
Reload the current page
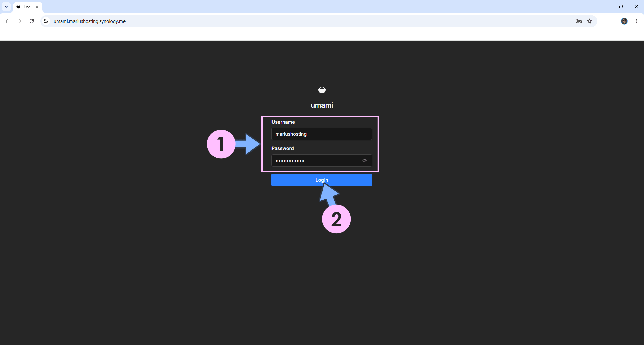tap(32, 21)
